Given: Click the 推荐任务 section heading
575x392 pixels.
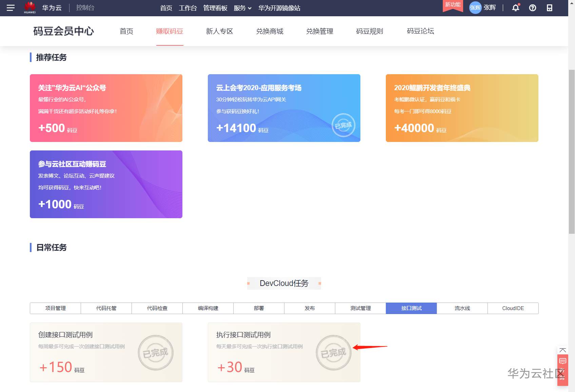Looking at the screenshot, I should [x=52, y=57].
